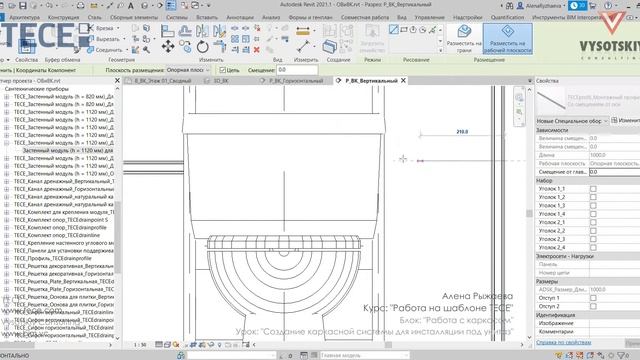Screen dimensions: 640x360
Task: Click the Изменить тип button in Properties
Action: tap(626, 120)
